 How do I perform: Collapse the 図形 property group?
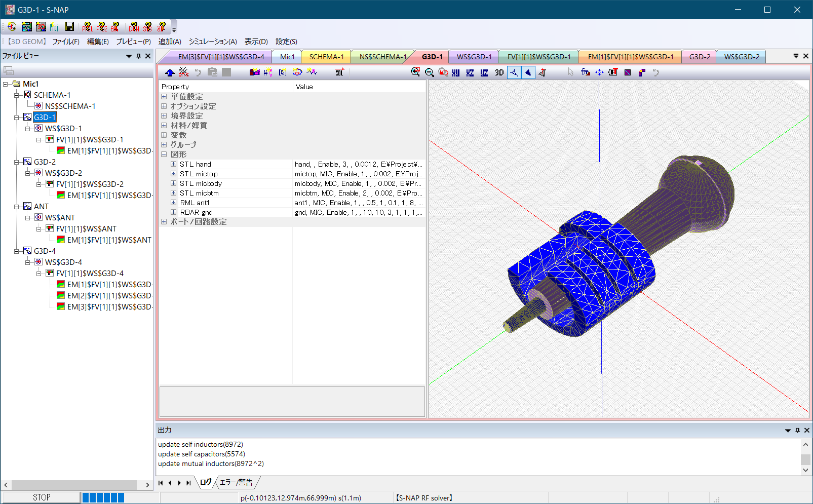pos(164,154)
